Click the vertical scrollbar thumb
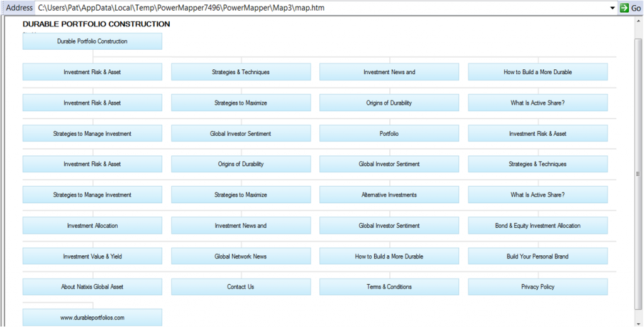The image size is (644, 327). tap(638, 174)
